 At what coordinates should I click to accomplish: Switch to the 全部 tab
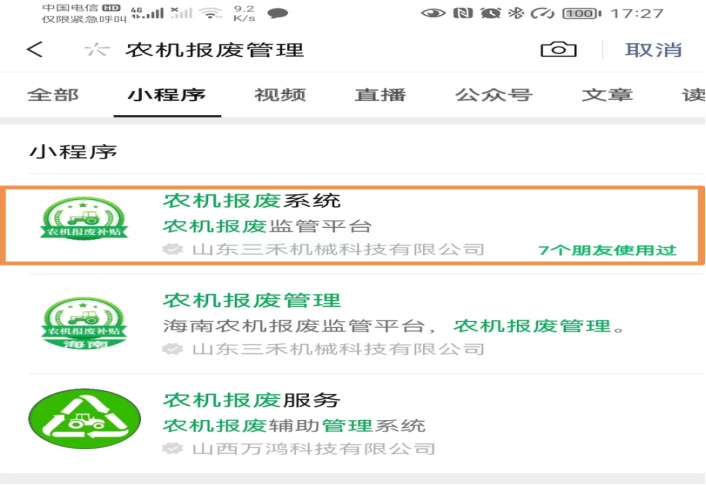53,95
